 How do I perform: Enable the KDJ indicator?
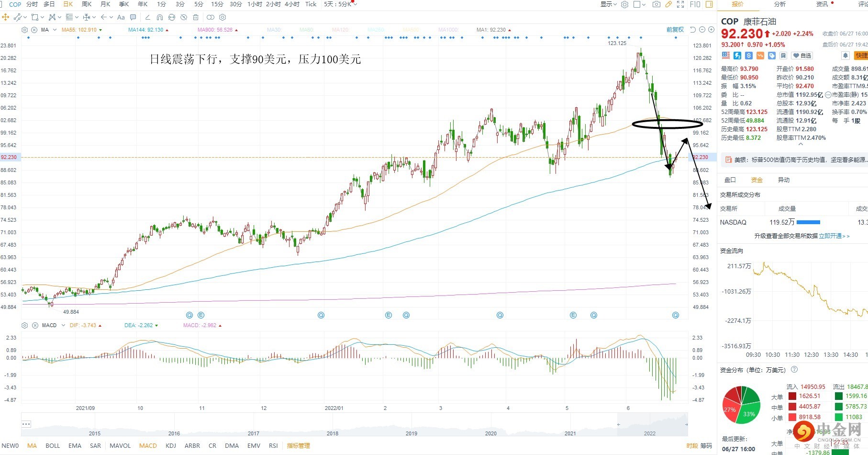click(x=171, y=446)
